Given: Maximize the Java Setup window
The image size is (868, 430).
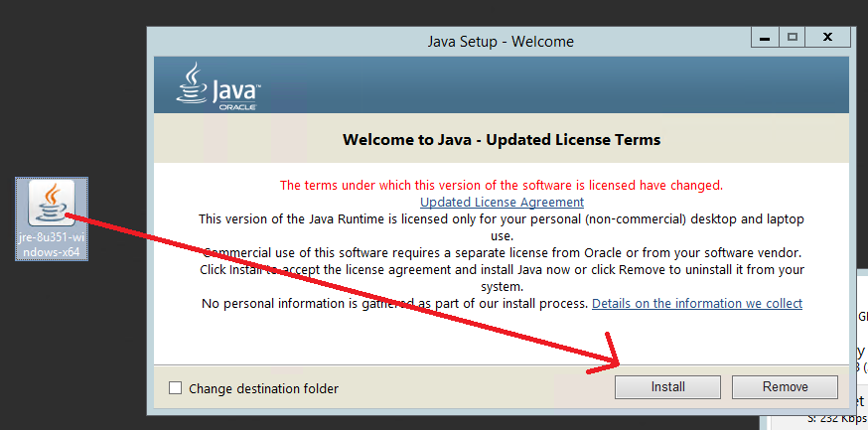Looking at the screenshot, I should pyautogui.click(x=792, y=37).
